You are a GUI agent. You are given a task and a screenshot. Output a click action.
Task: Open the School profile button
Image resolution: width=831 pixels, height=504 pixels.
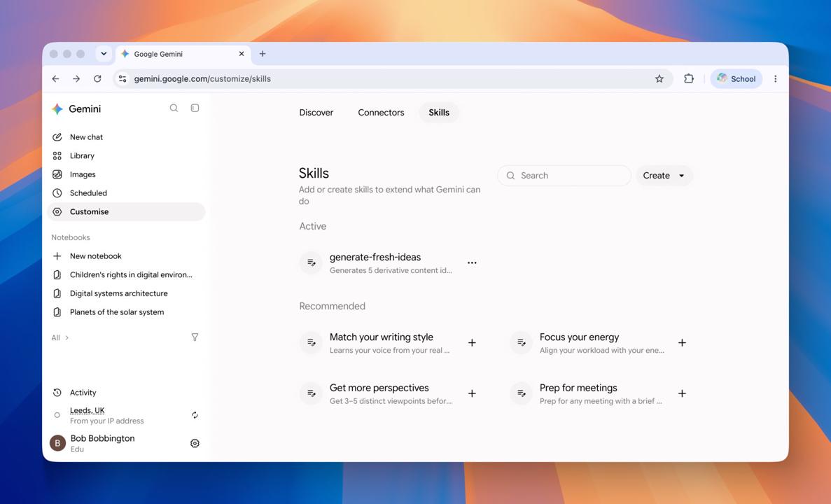[x=736, y=78]
